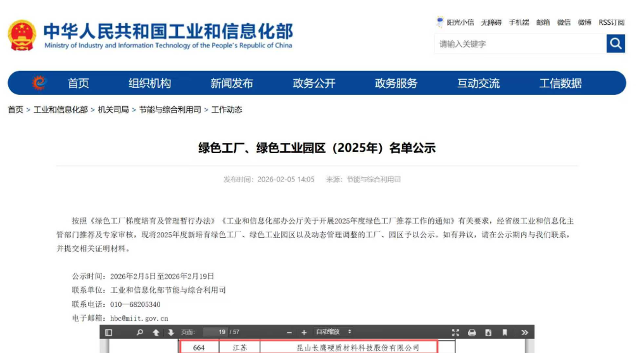The image size is (644, 353).
Task: Click the 联系单位 line
Action: click(149, 290)
